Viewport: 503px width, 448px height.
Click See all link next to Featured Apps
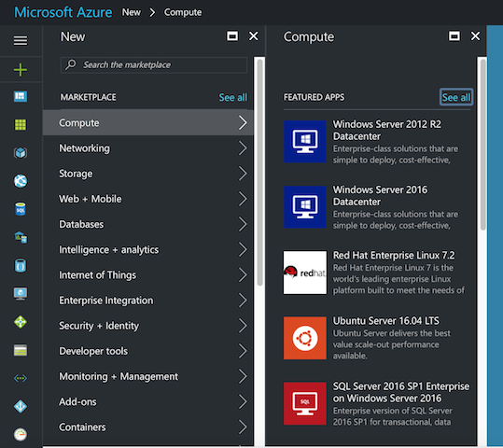pyautogui.click(x=456, y=97)
